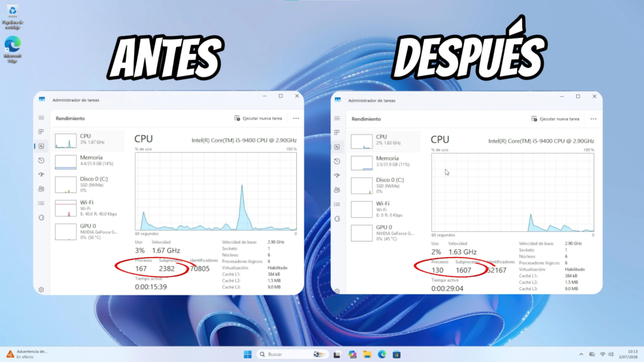644x362 pixels.
Task: Open three-dots more menu in right Task Manager
Action: click(593, 119)
